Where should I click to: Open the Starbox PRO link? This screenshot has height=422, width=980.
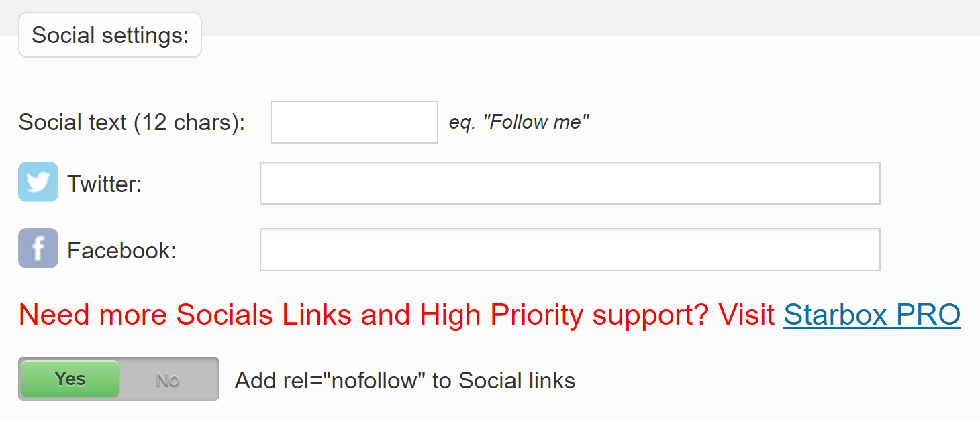tap(872, 314)
